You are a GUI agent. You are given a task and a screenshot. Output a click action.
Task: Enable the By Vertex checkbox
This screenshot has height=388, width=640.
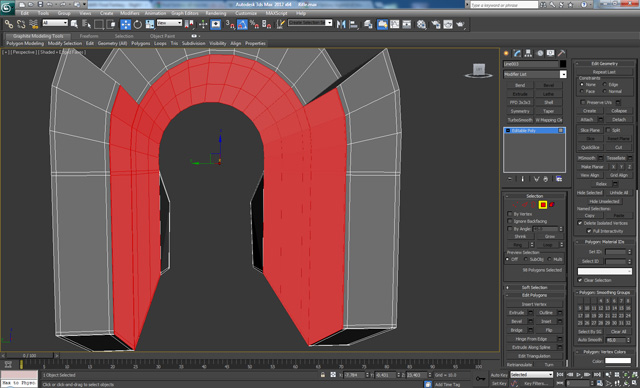(510, 214)
